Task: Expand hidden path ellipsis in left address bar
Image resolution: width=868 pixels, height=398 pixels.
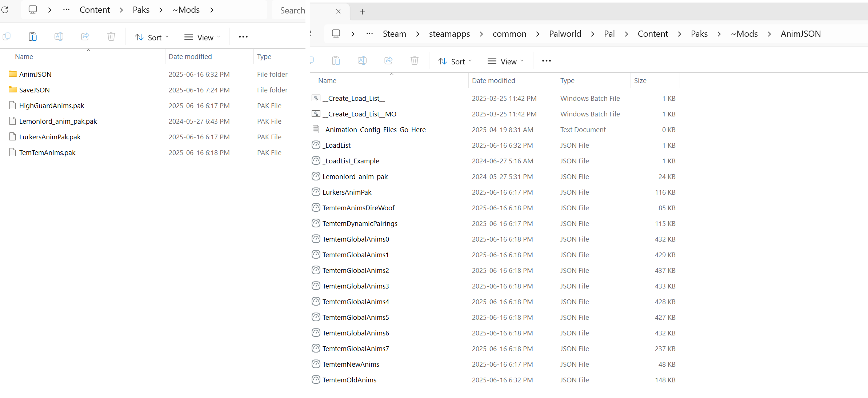Action: tap(66, 10)
